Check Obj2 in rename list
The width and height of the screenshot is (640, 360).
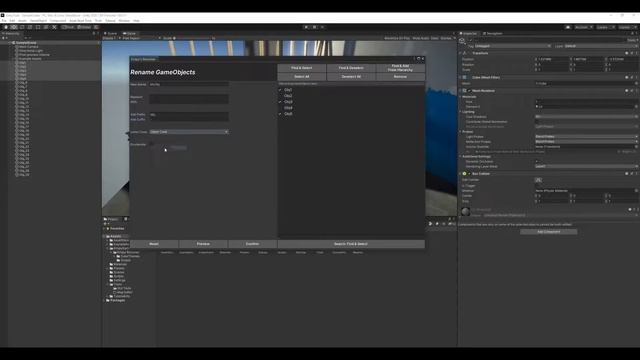pos(280,96)
